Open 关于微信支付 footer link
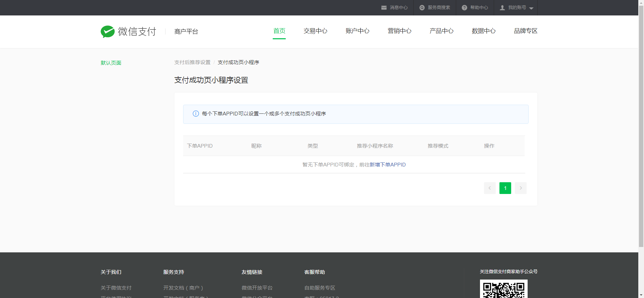 coord(116,288)
